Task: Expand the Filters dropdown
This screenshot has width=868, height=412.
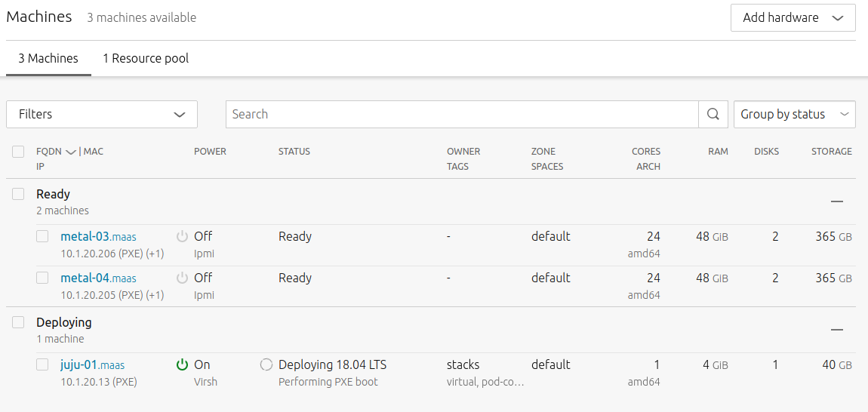Action: click(102, 115)
